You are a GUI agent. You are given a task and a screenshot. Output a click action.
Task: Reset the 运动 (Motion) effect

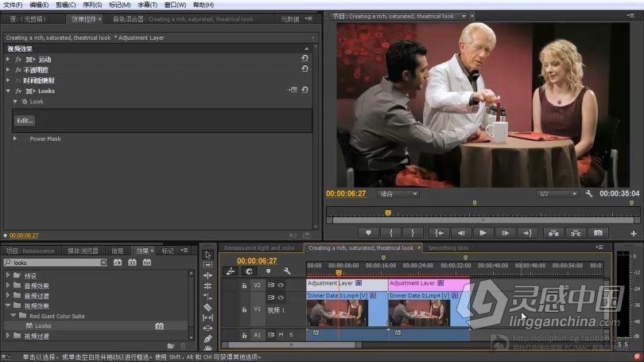tap(305, 58)
